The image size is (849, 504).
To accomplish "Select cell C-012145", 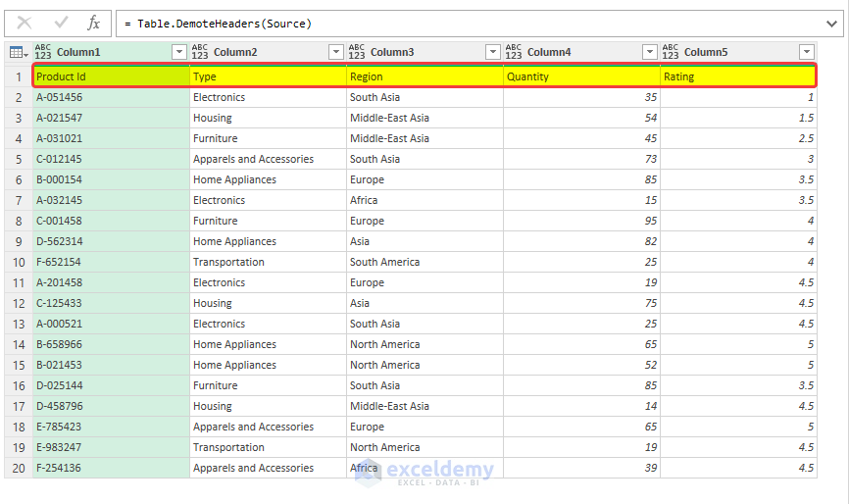I will (x=111, y=159).
